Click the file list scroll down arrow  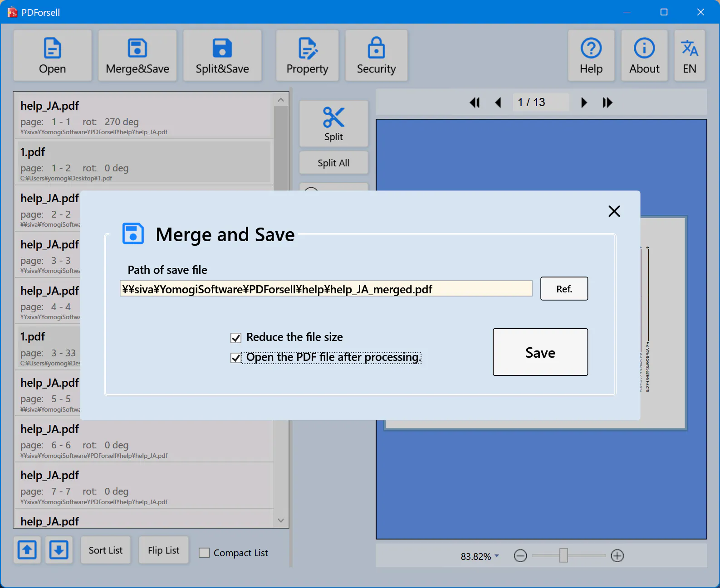(x=281, y=520)
